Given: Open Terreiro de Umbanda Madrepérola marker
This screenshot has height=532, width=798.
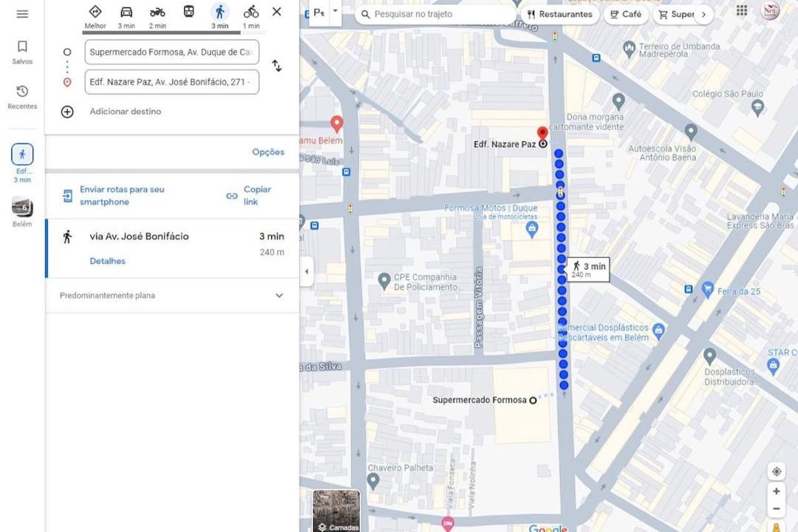Looking at the screenshot, I should click(629, 49).
